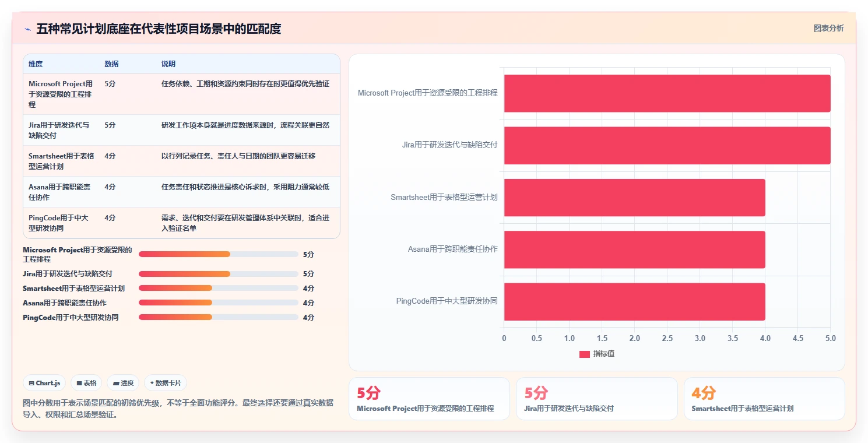Click table cell Smartsheet用于表格型运营计划
The image size is (868, 443).
pyautogui.click(x=61, y=161)
